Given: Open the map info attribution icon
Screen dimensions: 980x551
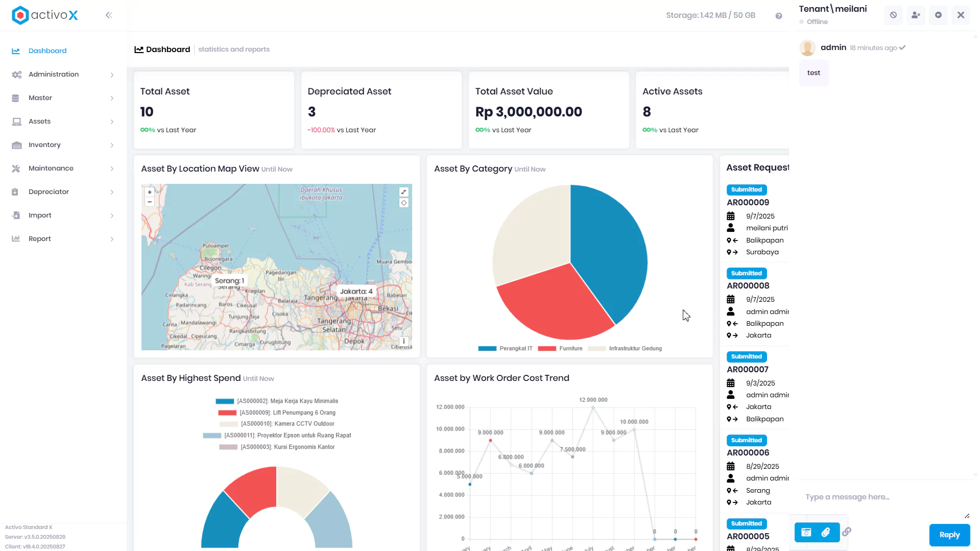Looking at the screenshot, I should [x=403, y=341].
